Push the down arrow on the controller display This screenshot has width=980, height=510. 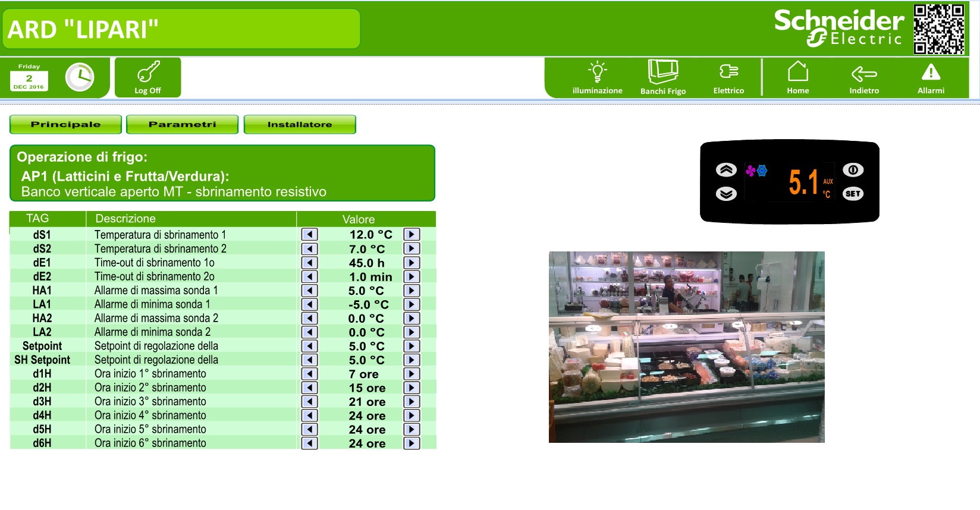click(726, 194)
